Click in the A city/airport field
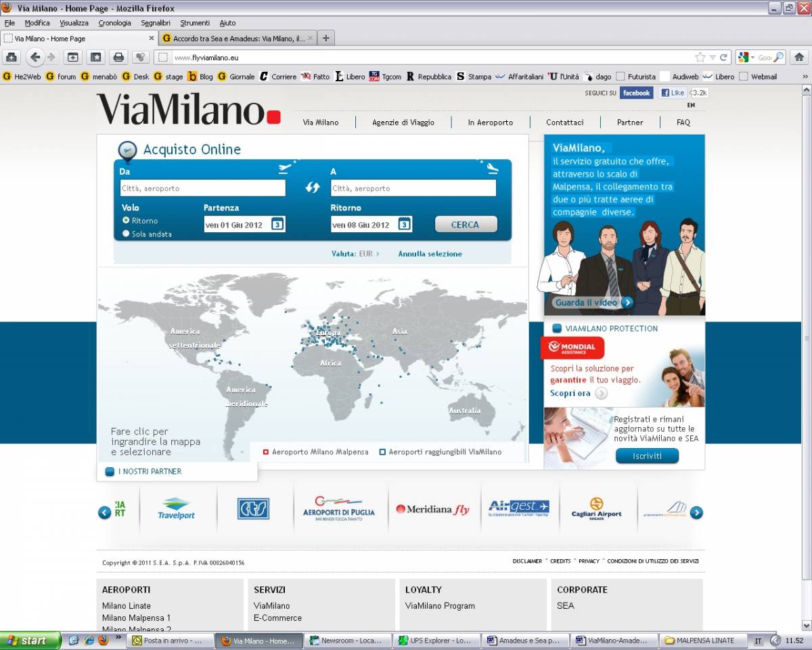The image size is (812, 650). [x=413, y=188]
